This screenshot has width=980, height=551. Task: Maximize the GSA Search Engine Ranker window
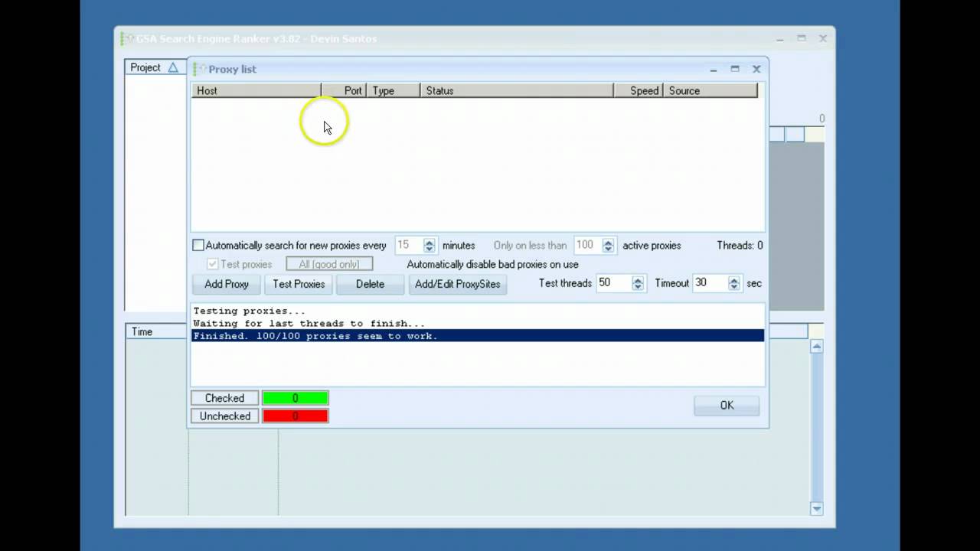[x=802, y=38]
